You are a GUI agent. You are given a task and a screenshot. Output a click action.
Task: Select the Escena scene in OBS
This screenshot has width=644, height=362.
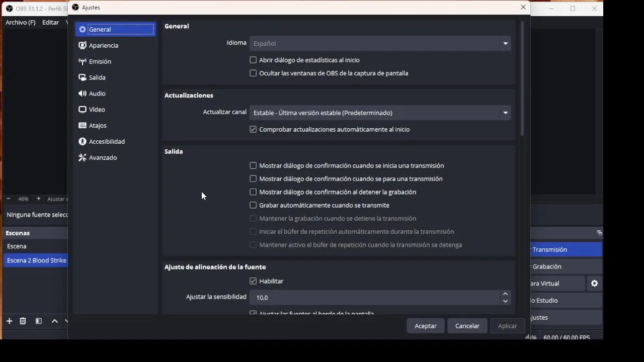tap(35, 246)
